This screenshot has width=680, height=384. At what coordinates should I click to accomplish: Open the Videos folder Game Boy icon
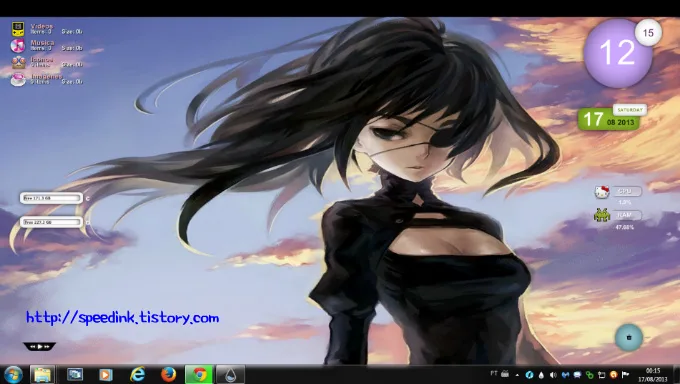[x=18, y=29]
